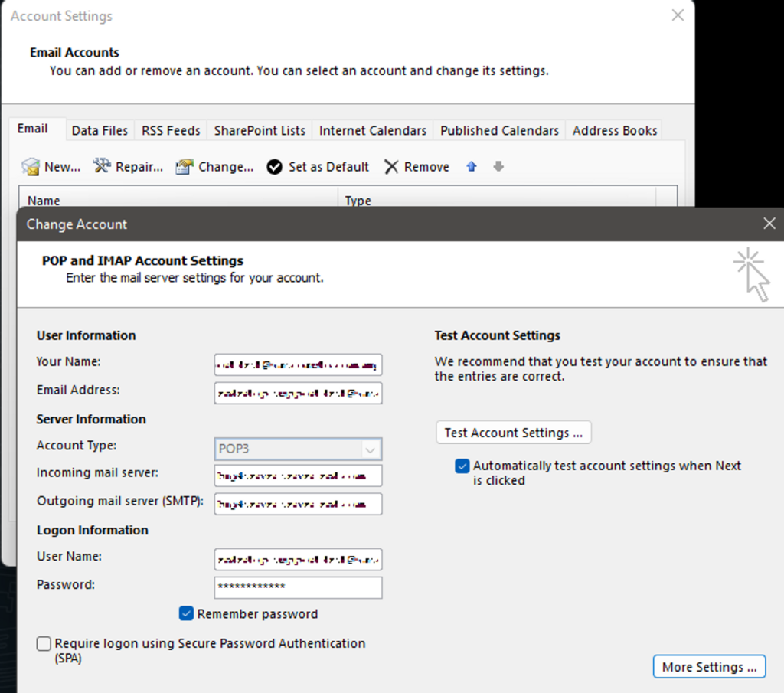Close the Change Account dialog

coord(769,224)
